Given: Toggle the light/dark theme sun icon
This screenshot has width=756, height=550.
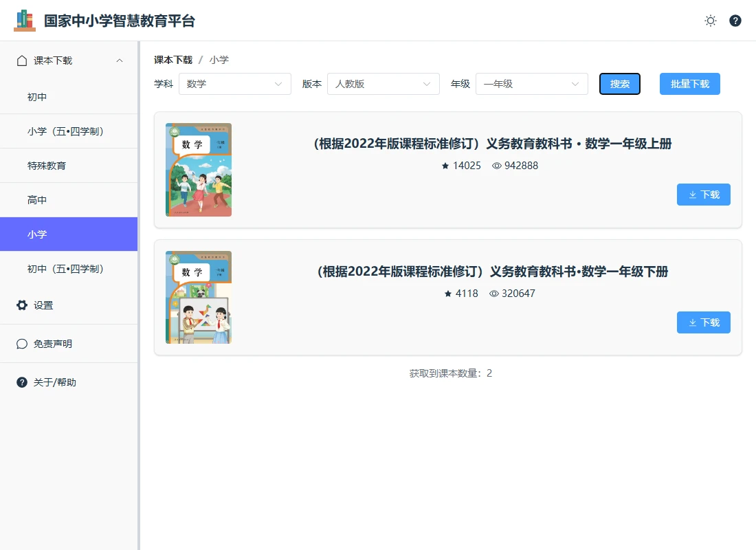Looking at the screenshot, I should pyautogui.click(x=711, y=21).
